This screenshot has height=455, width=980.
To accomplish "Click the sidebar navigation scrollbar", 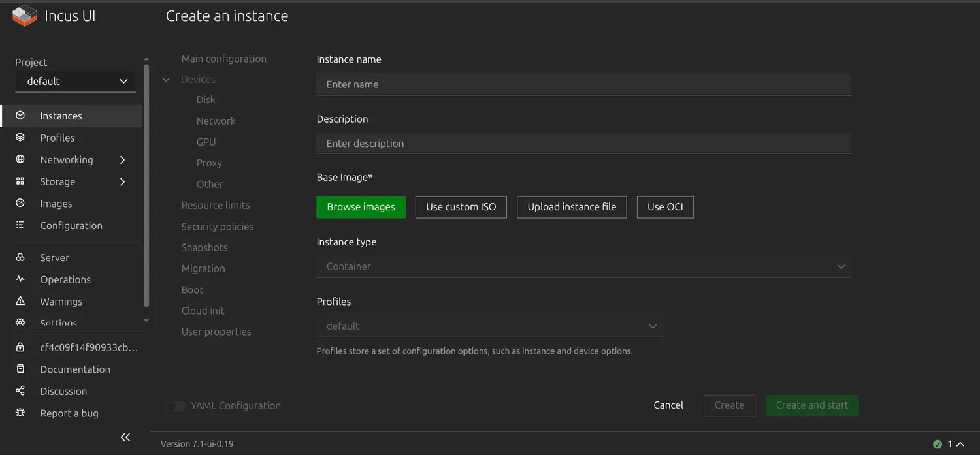I will pos(146,185).
